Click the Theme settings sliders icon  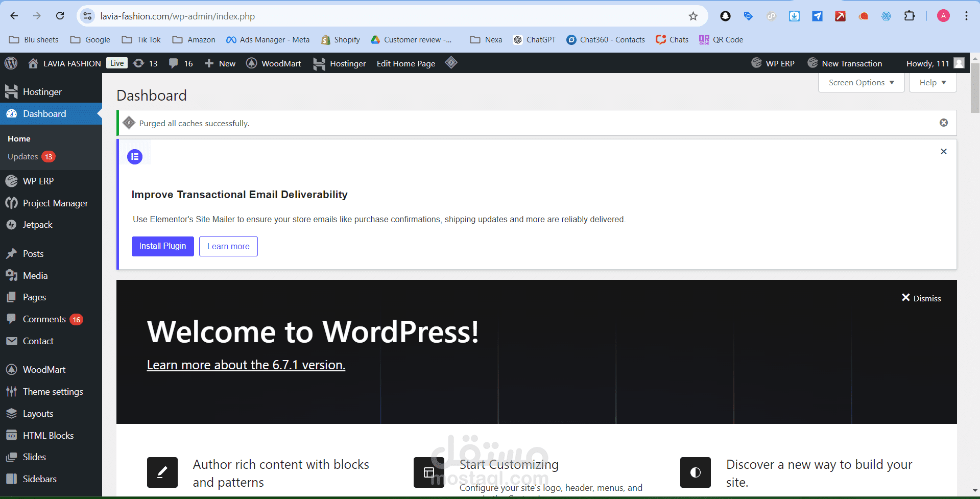11,392
